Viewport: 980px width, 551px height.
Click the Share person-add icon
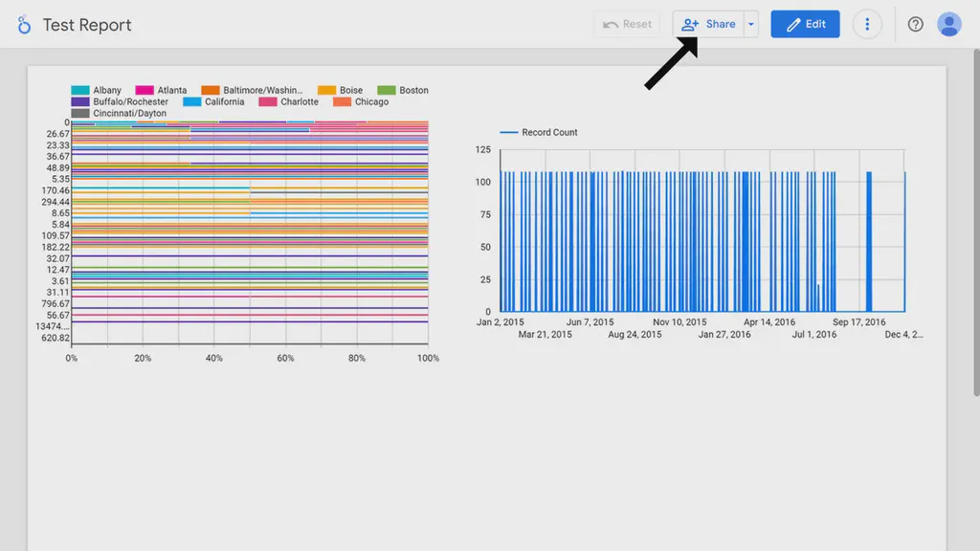click(691, 24)
